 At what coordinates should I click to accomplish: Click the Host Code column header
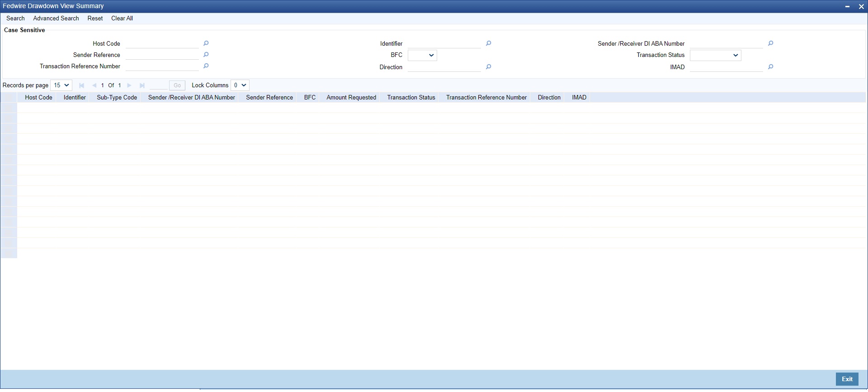coord(38,98)
